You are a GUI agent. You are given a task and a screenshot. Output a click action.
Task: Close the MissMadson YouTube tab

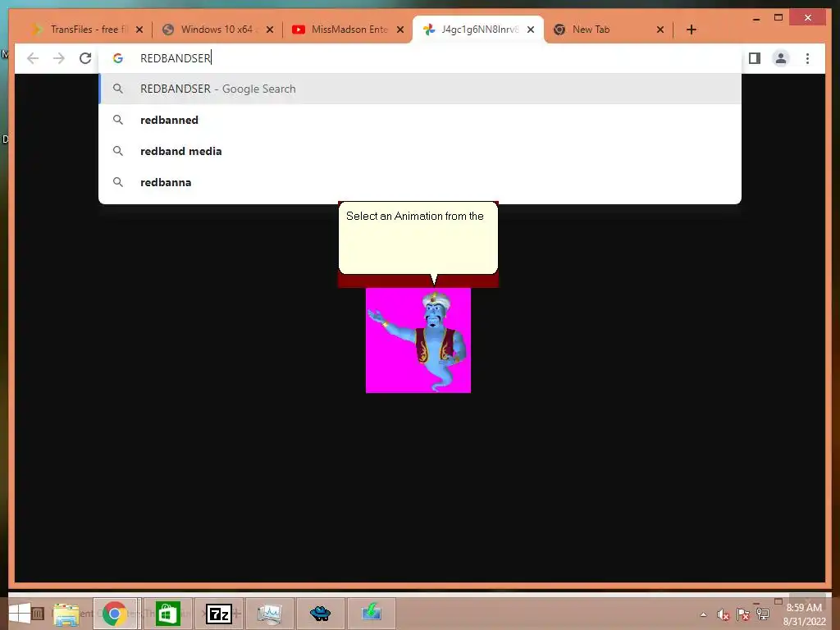tap(400, 30)
